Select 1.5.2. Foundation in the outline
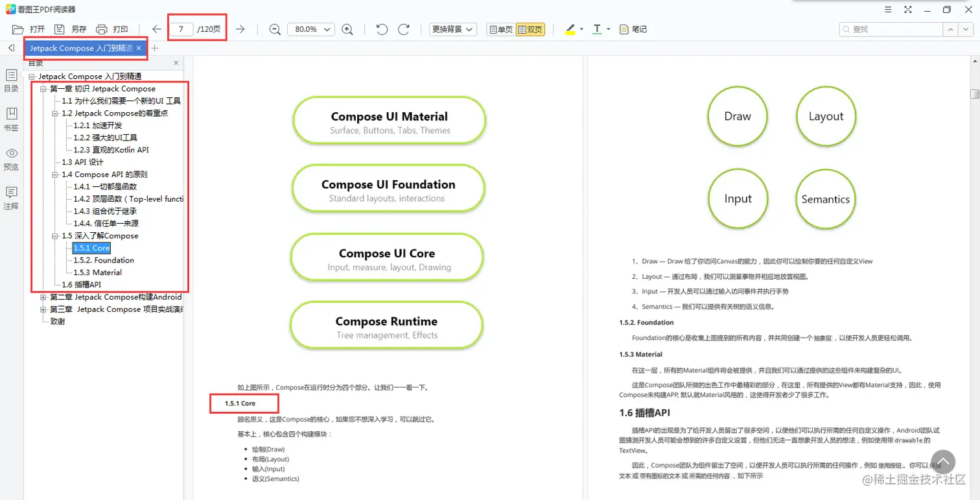 [104, 260]
